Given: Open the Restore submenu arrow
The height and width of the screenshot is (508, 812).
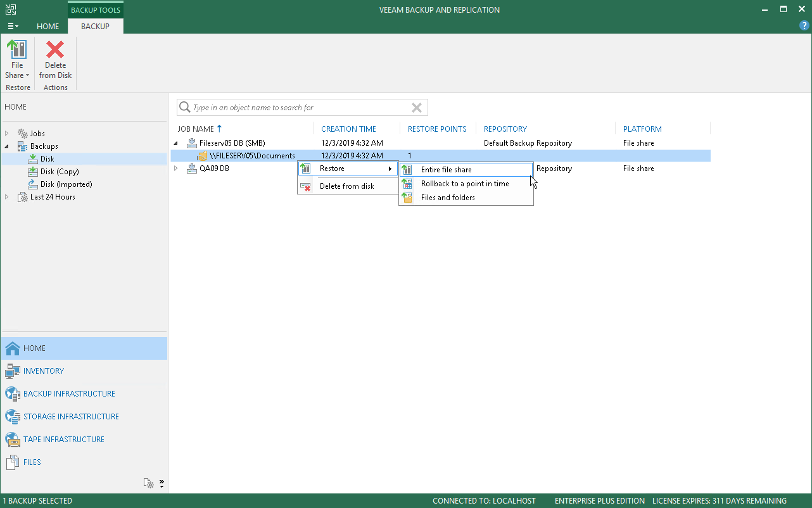Looking at the screenshot, I should 390,168.
